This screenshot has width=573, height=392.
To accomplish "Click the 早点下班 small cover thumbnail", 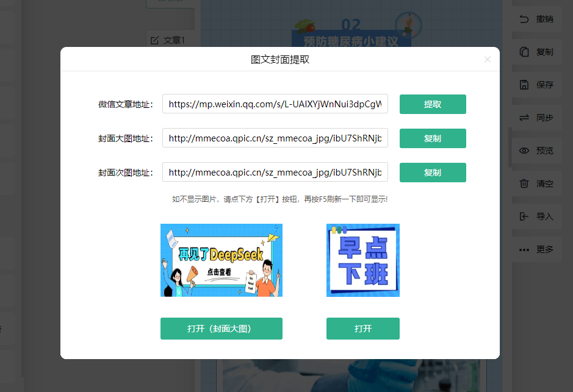I will (x=362, y=260).
